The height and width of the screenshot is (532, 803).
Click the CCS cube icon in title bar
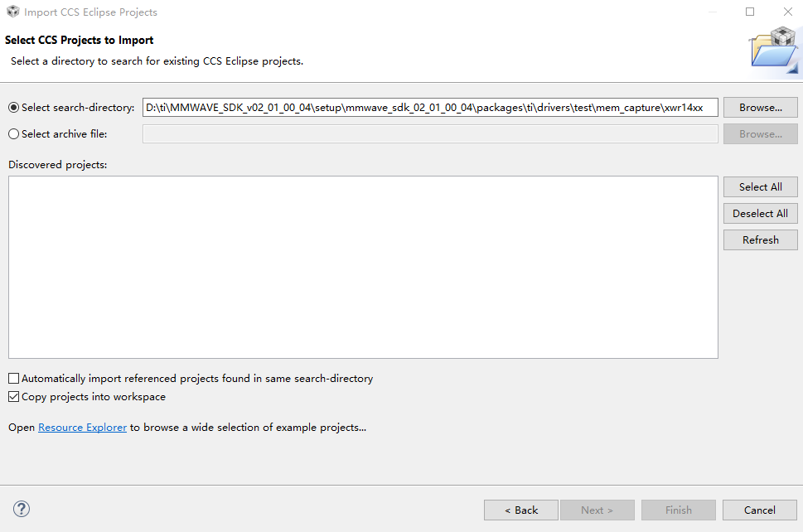(12, 12)
